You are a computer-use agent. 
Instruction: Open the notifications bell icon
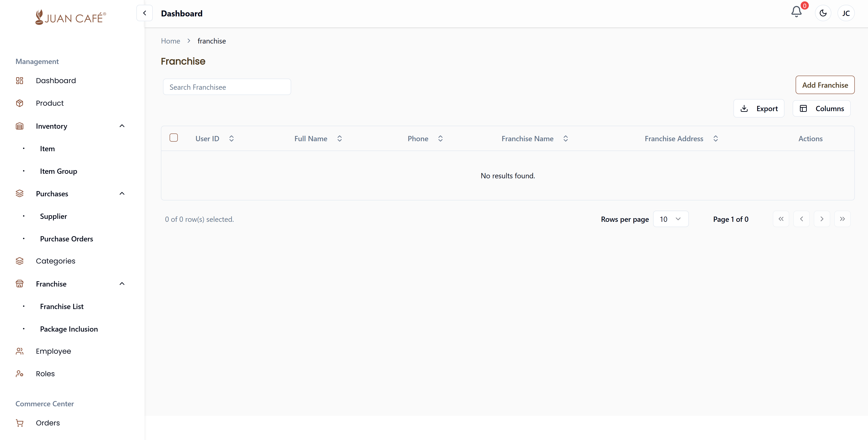[796, 12]
